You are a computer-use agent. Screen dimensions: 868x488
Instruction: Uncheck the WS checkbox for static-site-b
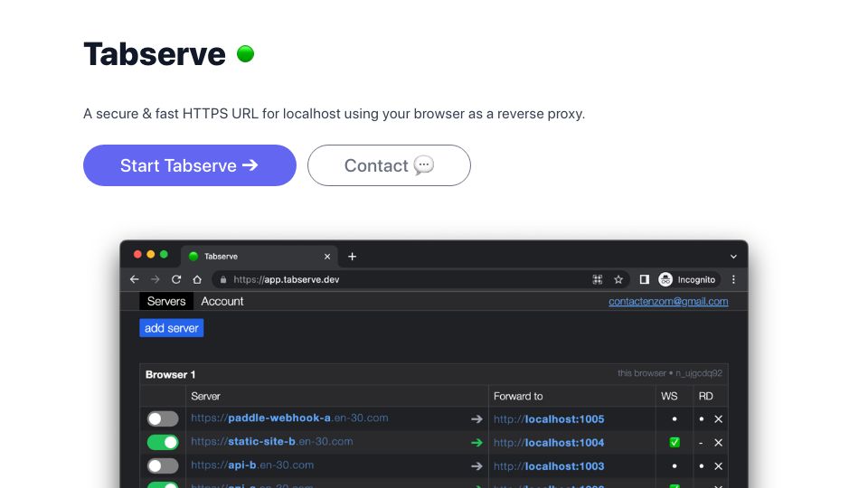tap(675, 442)
